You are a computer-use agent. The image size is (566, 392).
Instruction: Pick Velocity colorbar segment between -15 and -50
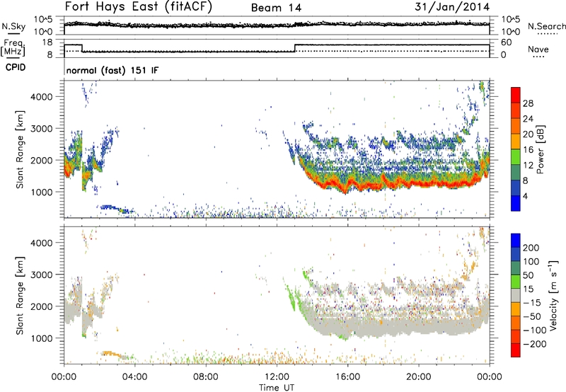click(x=516, y=309)
